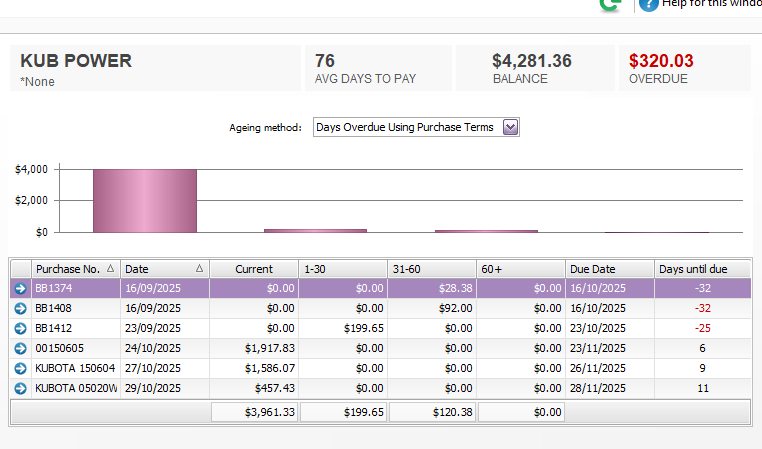The width and height of the screenshot is (762, 449).
Task: Click the blue help question mark icon
Action: click(x=649, y=4)
